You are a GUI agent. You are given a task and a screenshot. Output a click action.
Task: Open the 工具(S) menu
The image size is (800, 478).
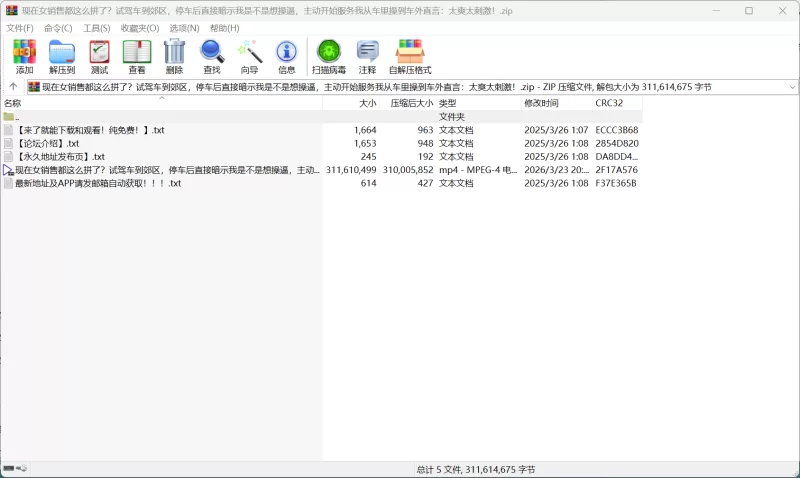pos(97,28)
